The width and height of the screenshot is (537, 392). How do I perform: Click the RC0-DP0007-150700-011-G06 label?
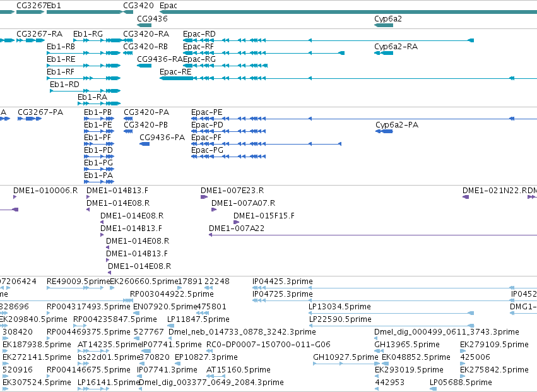click(x=268, y=345)
